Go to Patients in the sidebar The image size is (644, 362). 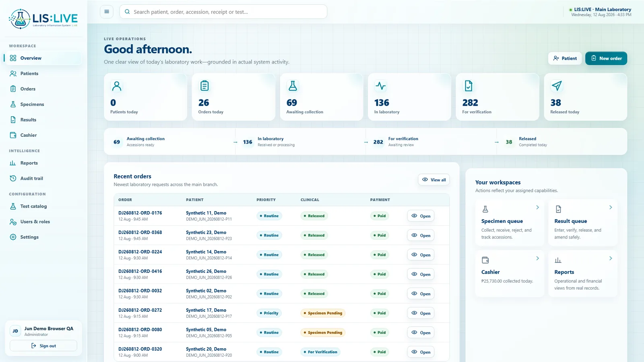coord(43,74)
